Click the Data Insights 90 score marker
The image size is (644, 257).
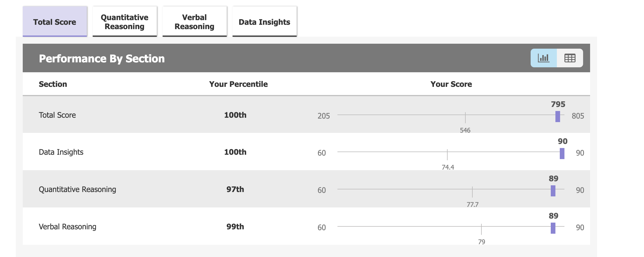coord(562,154)
